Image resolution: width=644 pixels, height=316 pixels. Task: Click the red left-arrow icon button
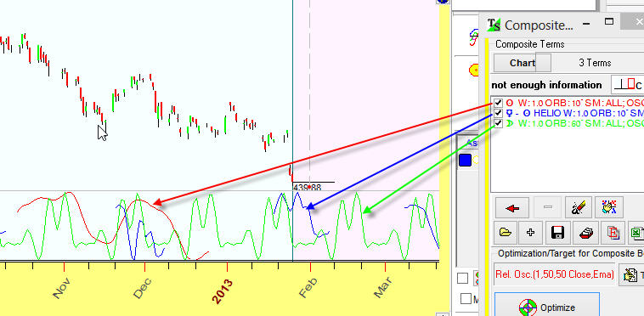click(x=511, y=207)
